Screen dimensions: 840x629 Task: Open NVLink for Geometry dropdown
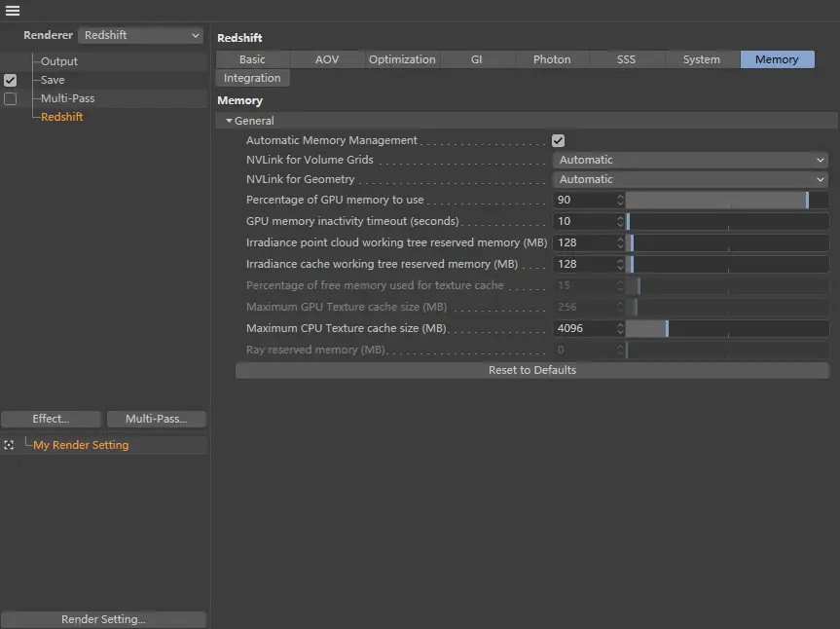point(690,179)
